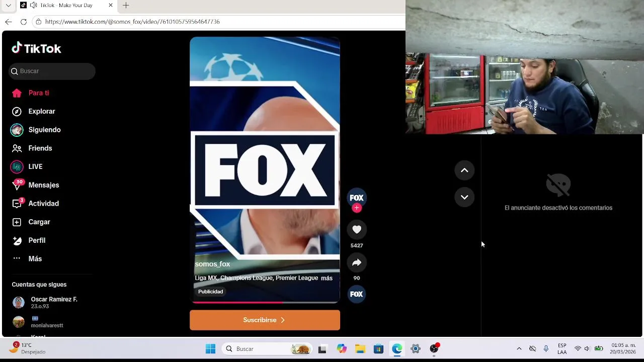Click the comments disabled icon

pos(558,185)
